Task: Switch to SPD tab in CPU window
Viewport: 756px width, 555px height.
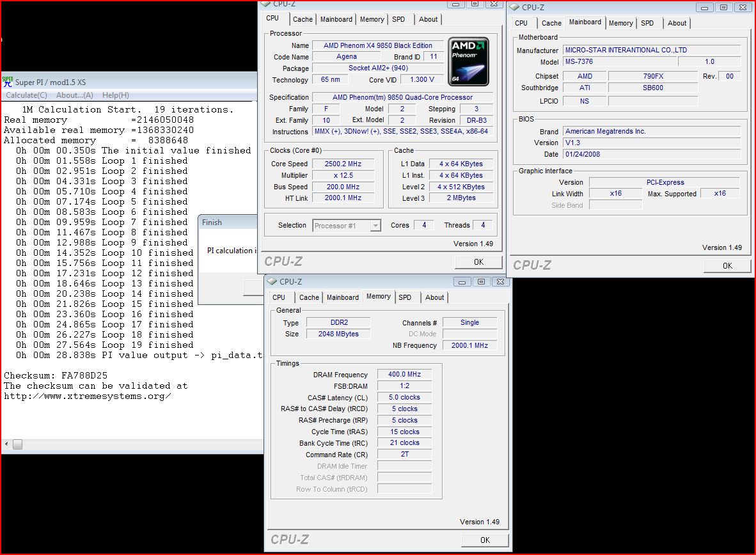Action: 398,19
